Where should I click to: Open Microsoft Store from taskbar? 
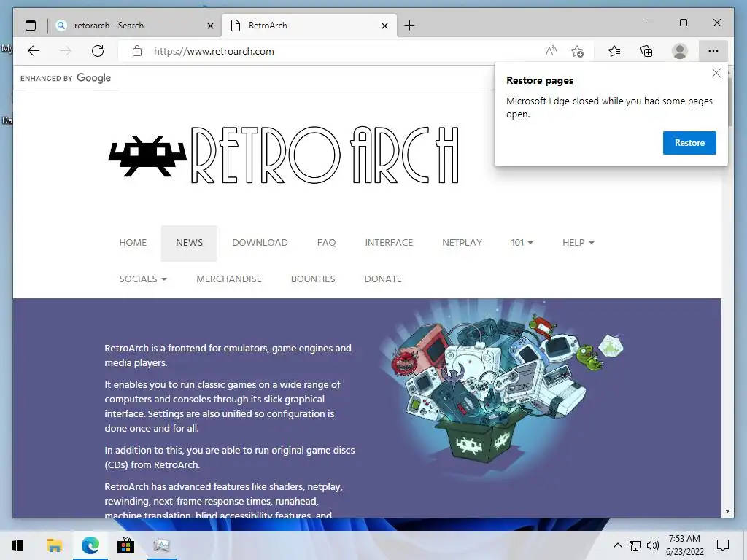[x=125, y=545]
